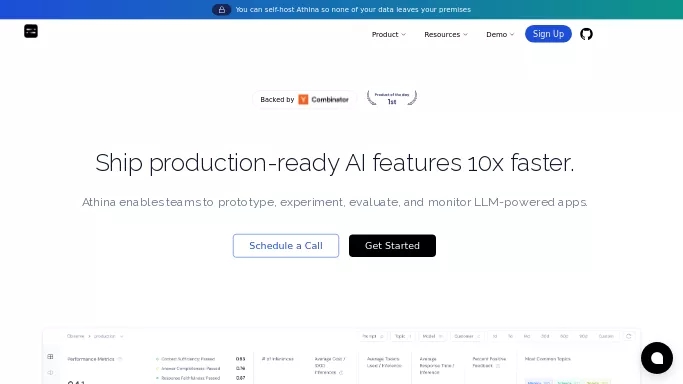Open the production environment dropdown
Image resolution: width=683 pixels, height=384 pixels.
click(x=108, y=336)
